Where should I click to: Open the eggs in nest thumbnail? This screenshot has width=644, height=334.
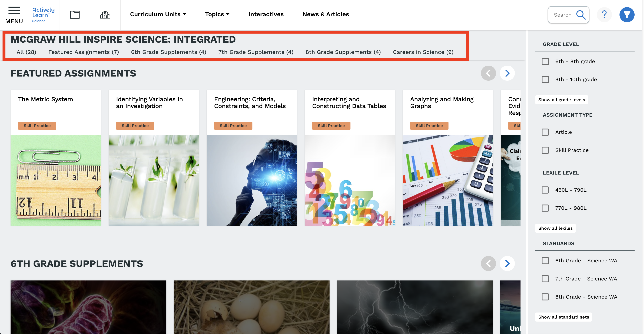click(251, 307)
